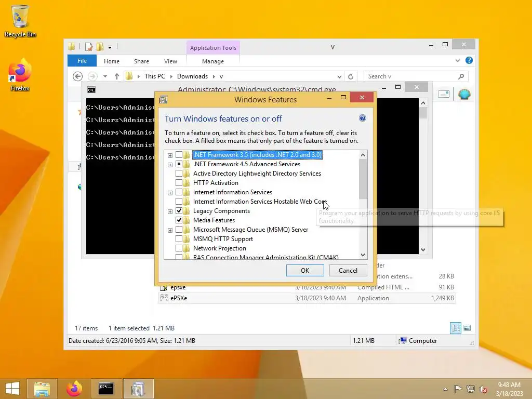Refresh the Downloads v folder

point(351,76)
